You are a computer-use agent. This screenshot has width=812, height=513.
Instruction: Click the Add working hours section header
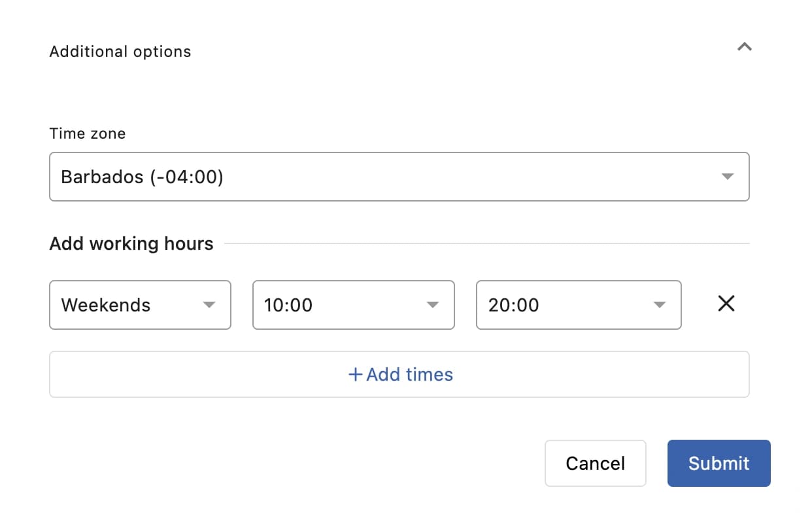(131, 243)
